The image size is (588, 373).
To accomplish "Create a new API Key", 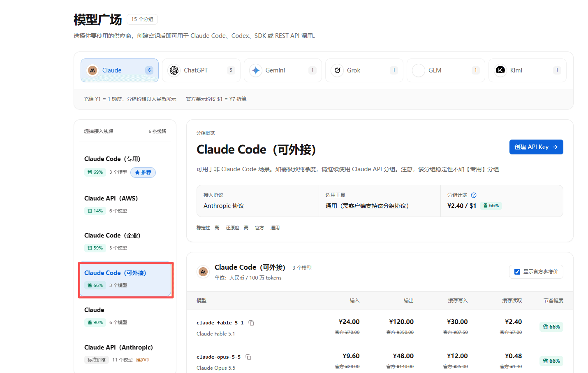I will click(x=536, y=147).
